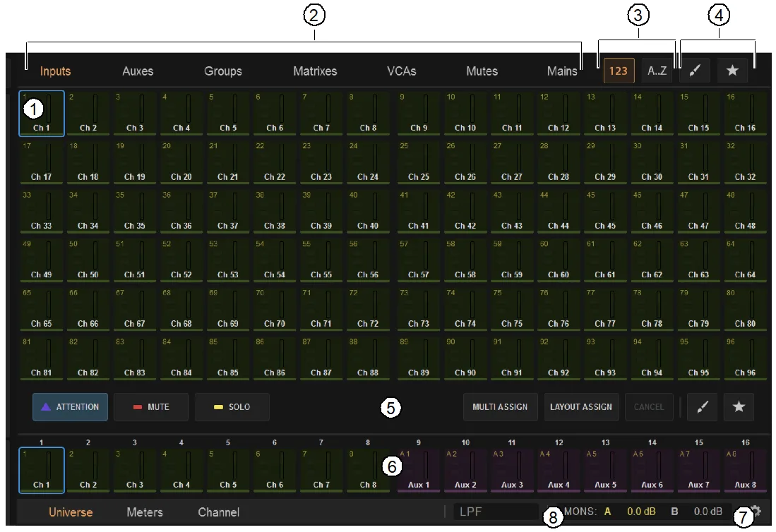Screen dimensions: 776x532
Task: Select the Ch 88 channel tile
Action: (x=368, y=358)
